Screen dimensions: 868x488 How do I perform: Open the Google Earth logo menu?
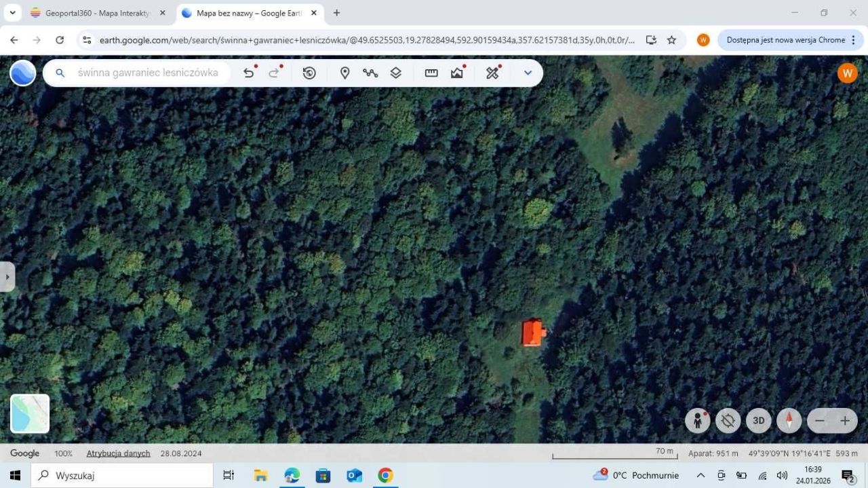pyautogui.click(x=23, y=73)
